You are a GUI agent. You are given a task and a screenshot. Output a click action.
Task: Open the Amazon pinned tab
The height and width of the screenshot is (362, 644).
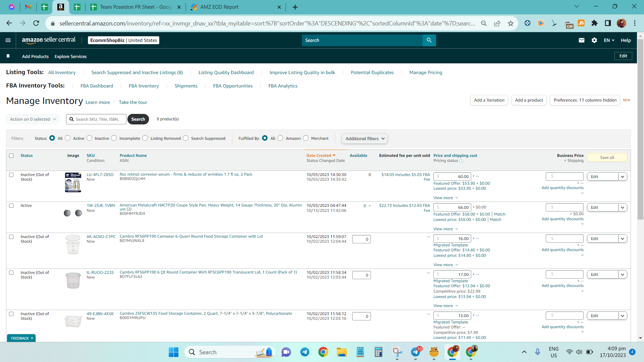[61, 7]
